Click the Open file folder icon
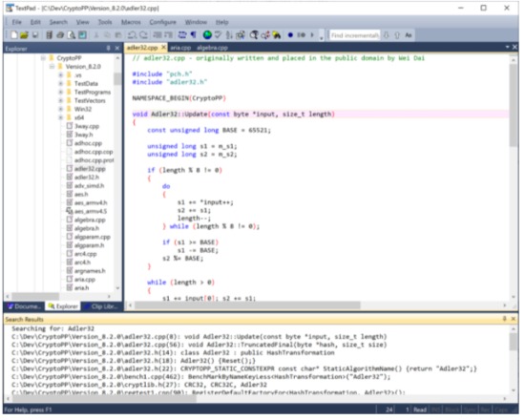The width and height of the screenshot is (525, 420). [x=24, y=34]
